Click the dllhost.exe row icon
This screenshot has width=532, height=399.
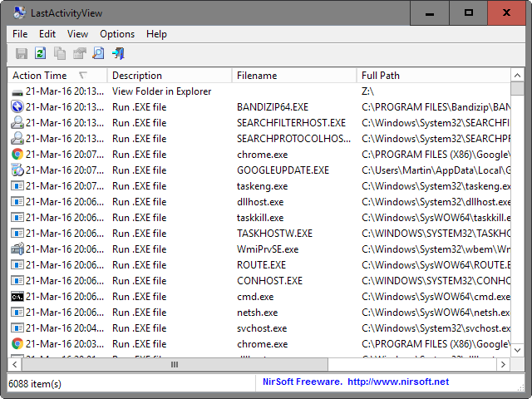click(x=17, y=201)
